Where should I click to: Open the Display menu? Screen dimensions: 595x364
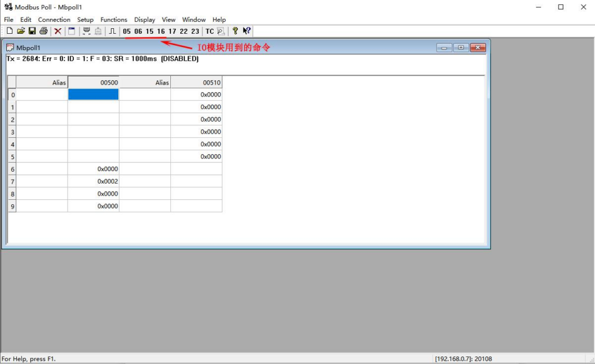pos(145,20)
